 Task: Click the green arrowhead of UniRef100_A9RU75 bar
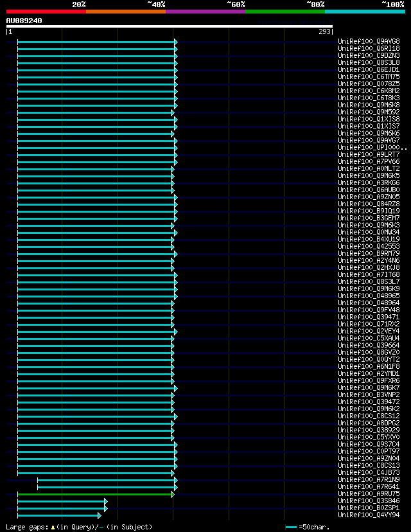pos(173,495)
